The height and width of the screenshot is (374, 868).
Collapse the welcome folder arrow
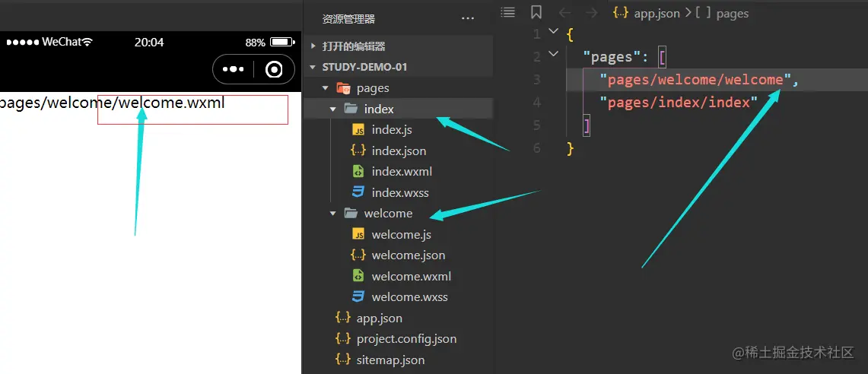pos(332,214)
